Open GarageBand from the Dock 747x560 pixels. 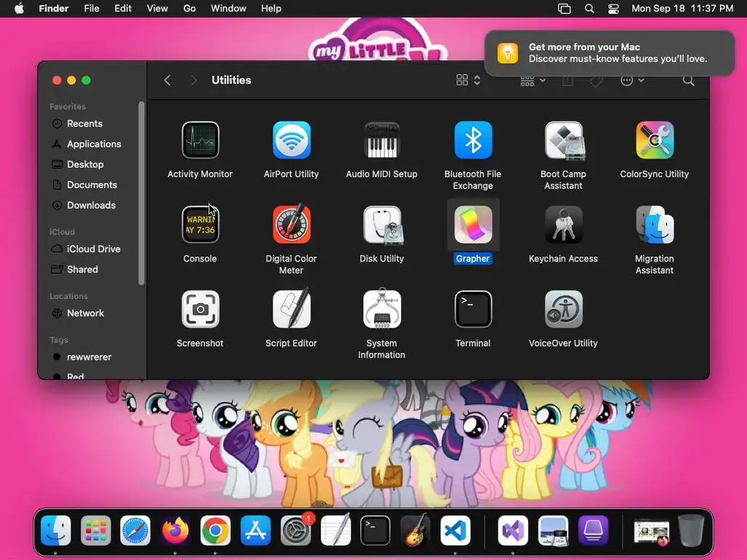point(415,530)
